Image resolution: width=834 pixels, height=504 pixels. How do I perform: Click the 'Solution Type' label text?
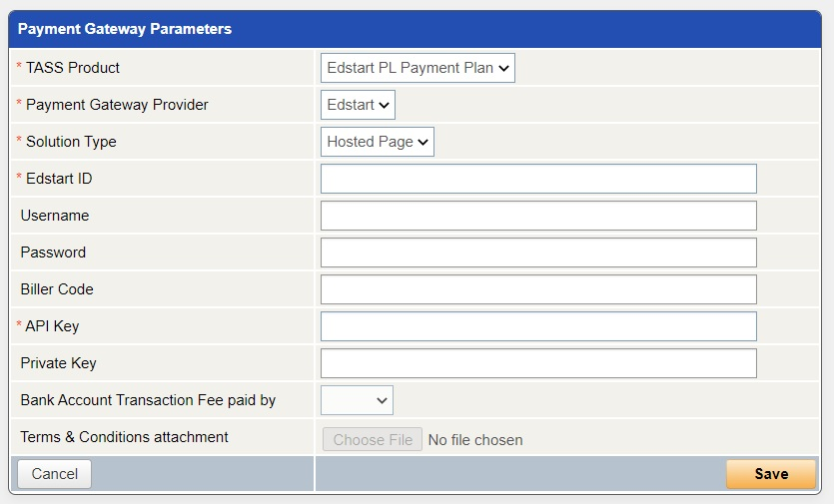pyautogui.click(x=71, y=142)
